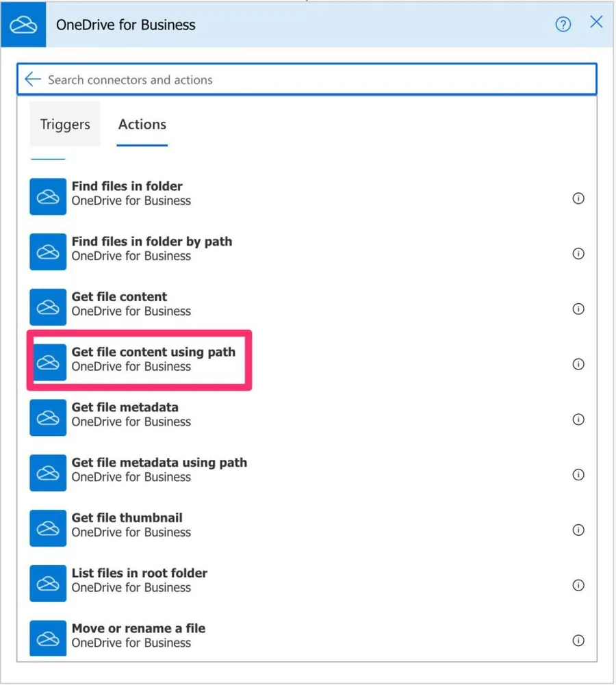Screen dimensions: 616x685
Task: Click the Get file metadata cloud icon
Action: click(x=48, y=418)
